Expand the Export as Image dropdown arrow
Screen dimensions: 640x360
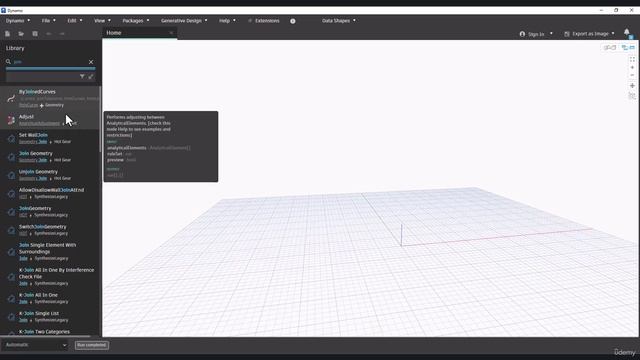tap(613, 33)
